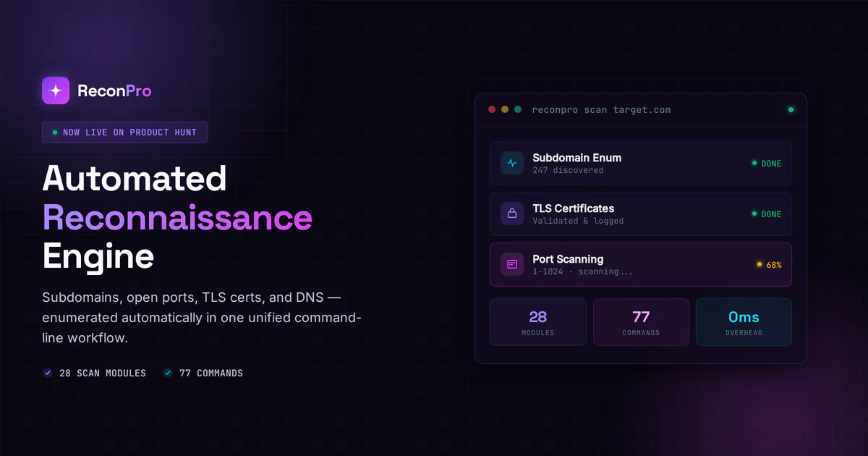Click the yellow dot in the terminal title bar

(505, 109)
